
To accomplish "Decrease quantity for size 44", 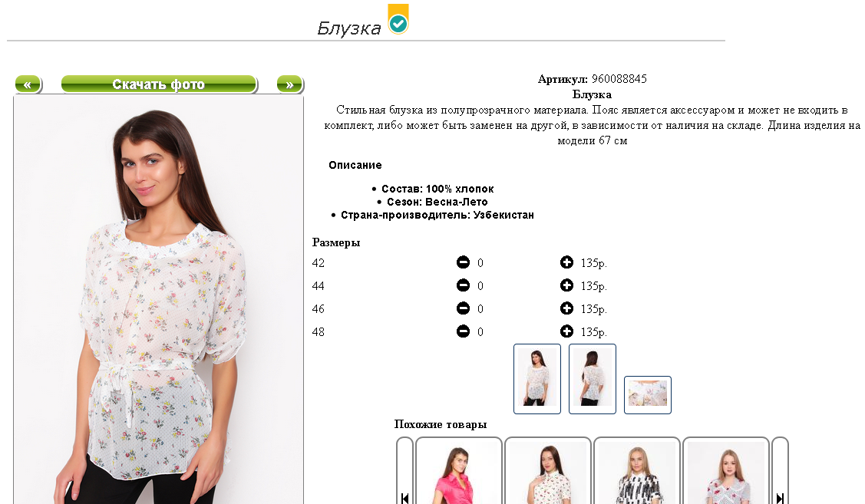I will (x=463, y=285).
